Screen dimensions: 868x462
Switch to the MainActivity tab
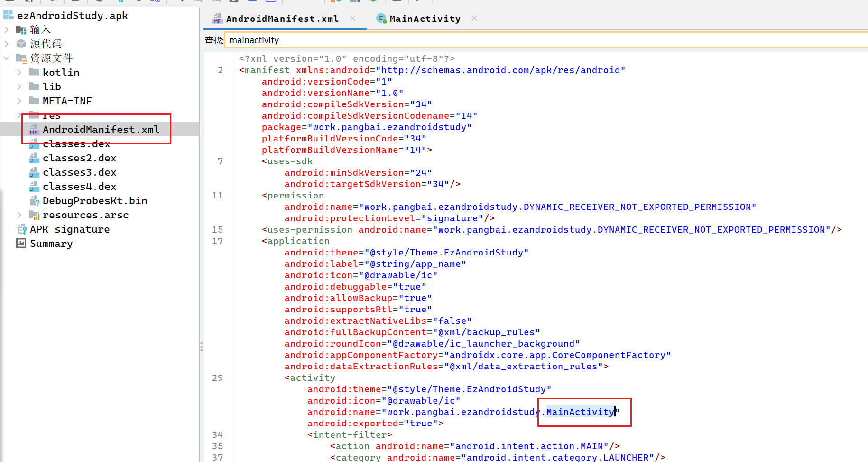[425, 19]
